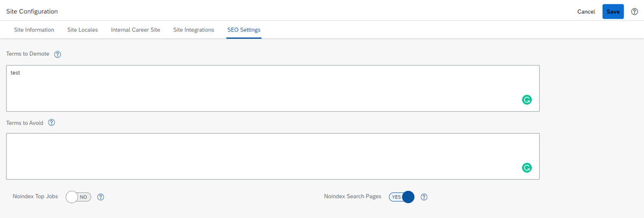This screenshot has height=218, width=644.
Task: Open the help icon beside Save button
Action: [634, 11]
